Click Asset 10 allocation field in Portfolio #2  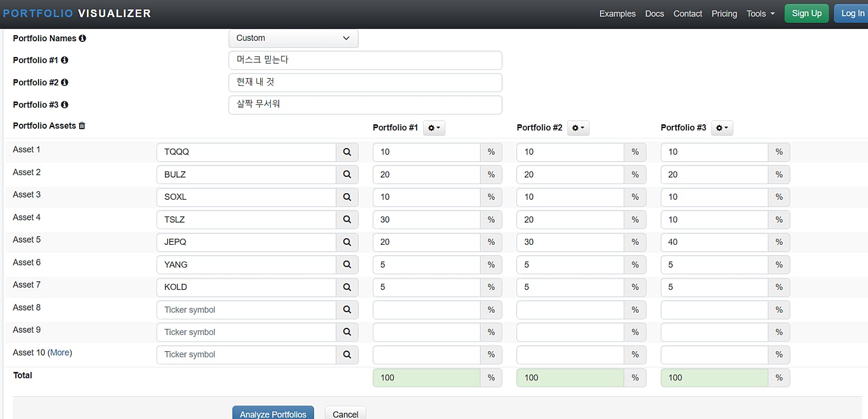570,355
